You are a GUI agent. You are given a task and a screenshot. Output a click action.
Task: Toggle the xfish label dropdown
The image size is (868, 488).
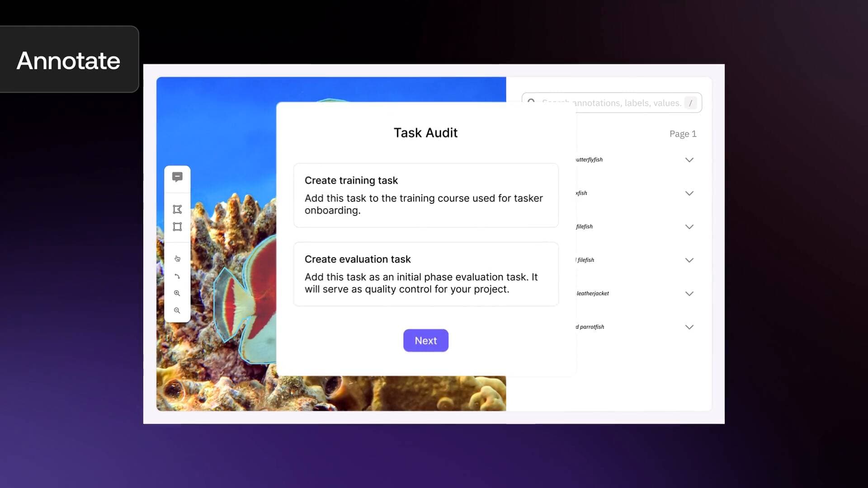tap(689, 193)
